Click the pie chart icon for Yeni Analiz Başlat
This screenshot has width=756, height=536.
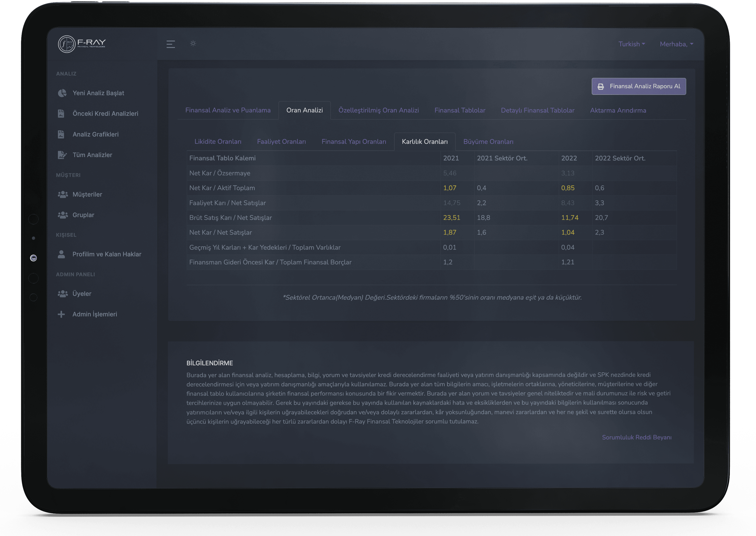(x=62, y=93)
